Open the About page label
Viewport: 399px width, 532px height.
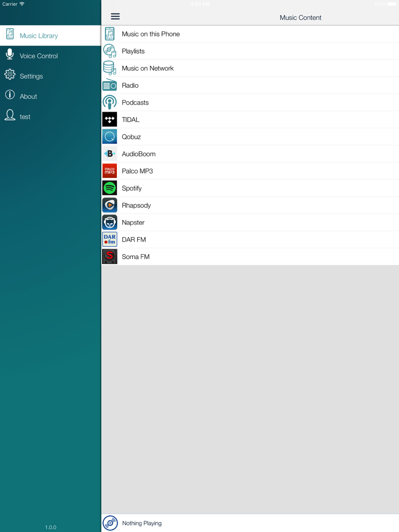pos(28,97)
